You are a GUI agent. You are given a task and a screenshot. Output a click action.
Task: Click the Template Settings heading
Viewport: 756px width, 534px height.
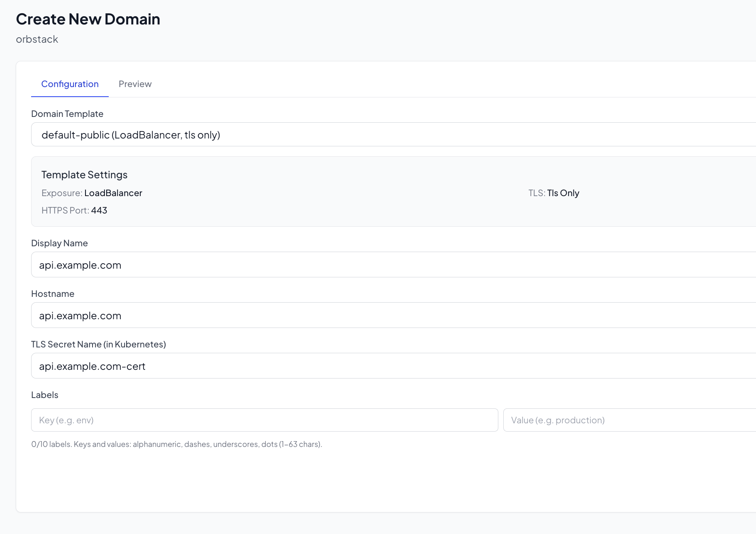[84, 175]
